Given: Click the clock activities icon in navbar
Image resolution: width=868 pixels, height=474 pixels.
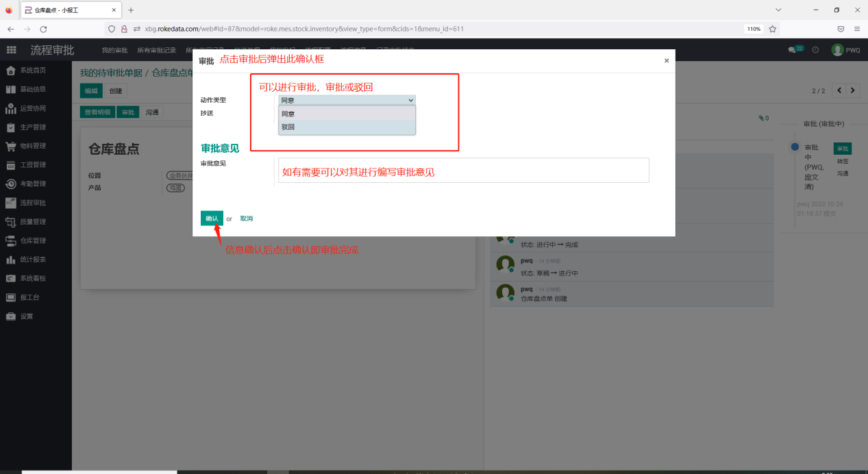Looking at the screenshot, I should click(x=815, y=50).
